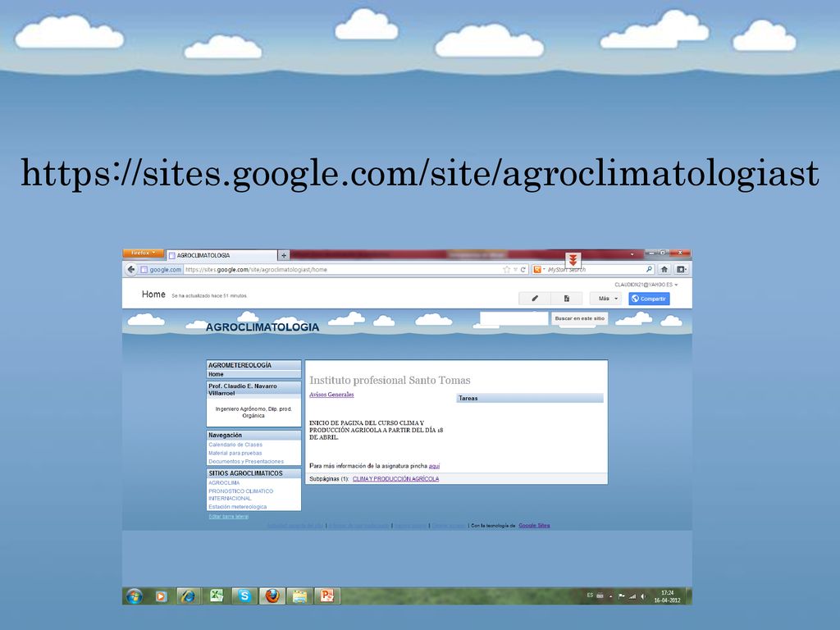Click the pencil edit page icon
The width and height of the screenshot is (840, 630).
click(x=534, y=299)
